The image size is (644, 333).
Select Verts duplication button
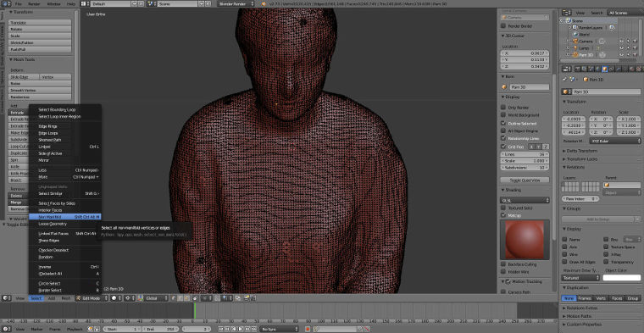(600, 298)
